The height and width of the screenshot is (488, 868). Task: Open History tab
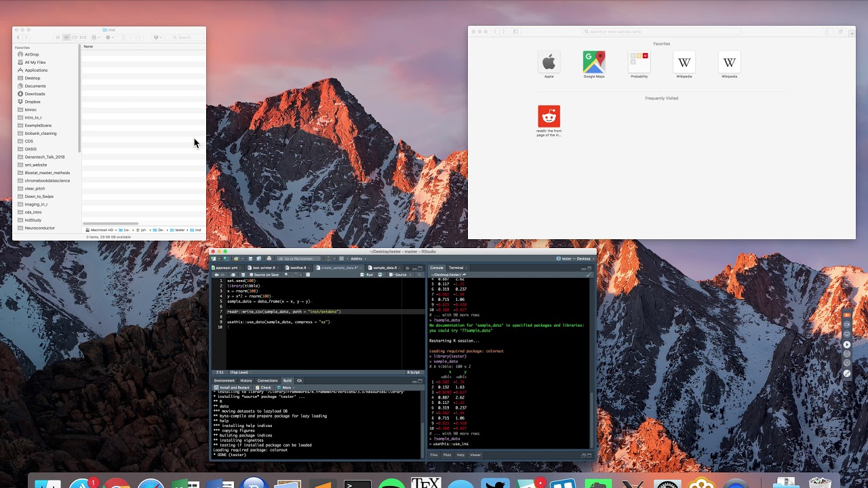pyautogui.click(x=246, y=380)
